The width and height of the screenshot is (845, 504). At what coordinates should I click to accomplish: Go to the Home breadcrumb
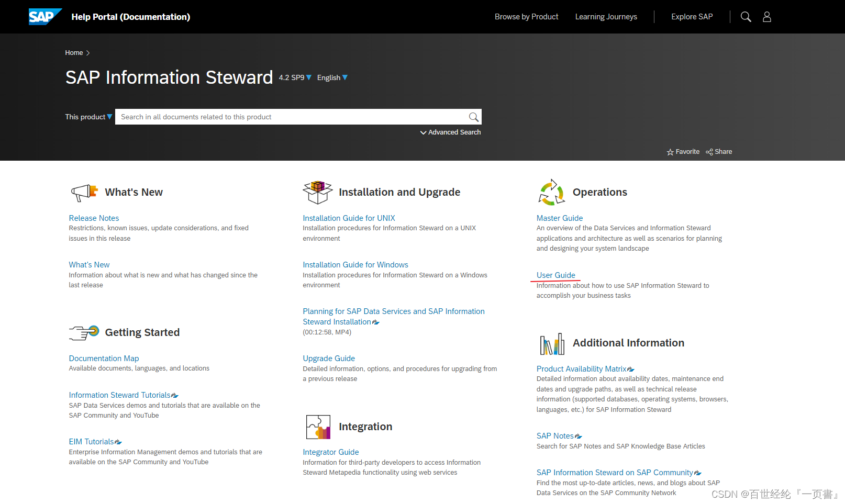tap(74, 53)
